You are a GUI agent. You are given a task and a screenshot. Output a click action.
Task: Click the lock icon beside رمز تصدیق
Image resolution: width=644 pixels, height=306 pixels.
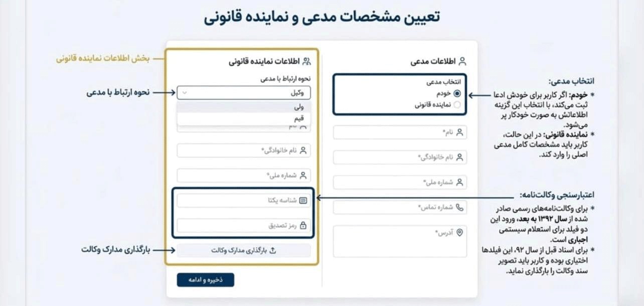pyautogui.click(x=303, y=225)
